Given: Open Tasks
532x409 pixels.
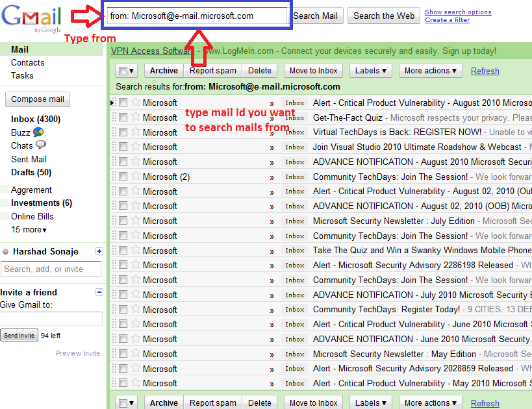Looking at the screenshot, I should point(22,75).
